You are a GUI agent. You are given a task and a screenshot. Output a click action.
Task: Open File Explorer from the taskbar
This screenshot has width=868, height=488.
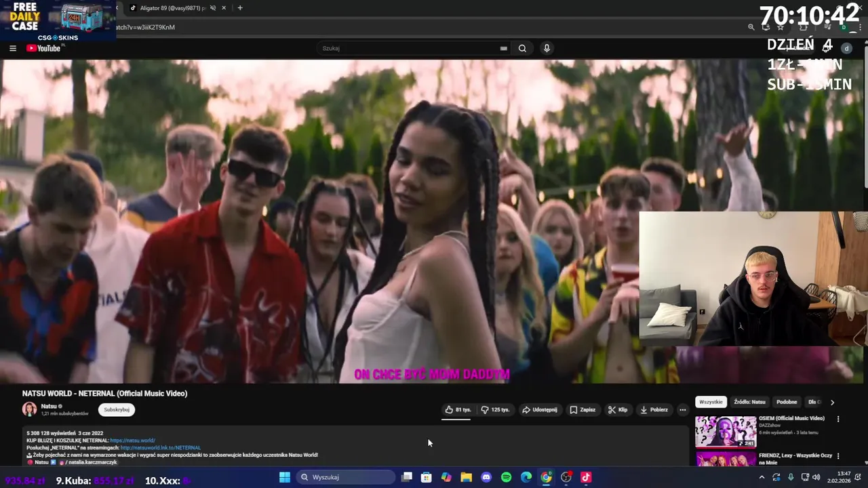(467, 477)
